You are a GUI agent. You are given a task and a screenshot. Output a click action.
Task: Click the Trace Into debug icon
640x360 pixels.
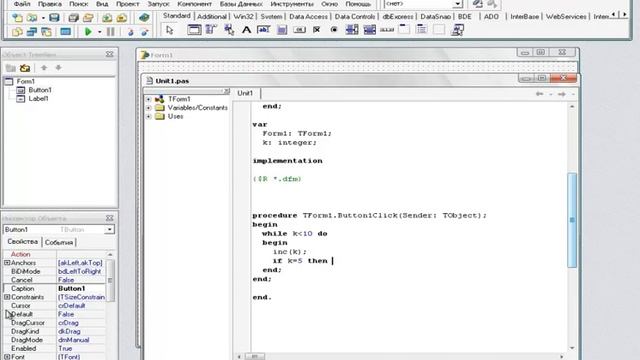click(130, 32)
